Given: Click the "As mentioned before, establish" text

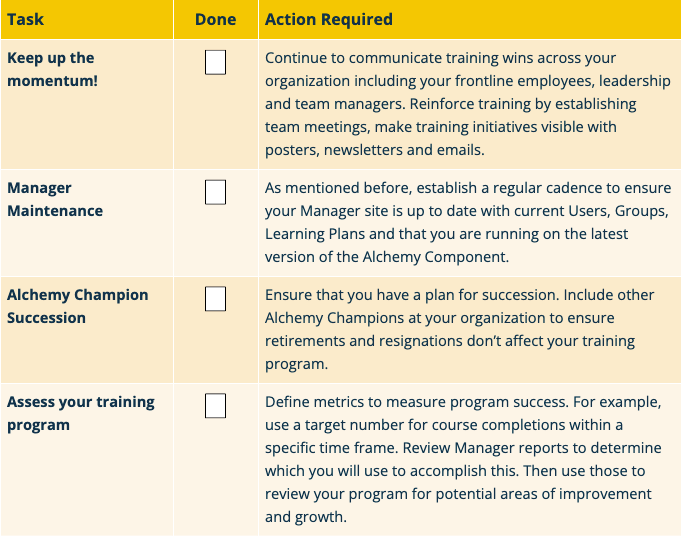Looking at the screenshot, I should 372,188.
